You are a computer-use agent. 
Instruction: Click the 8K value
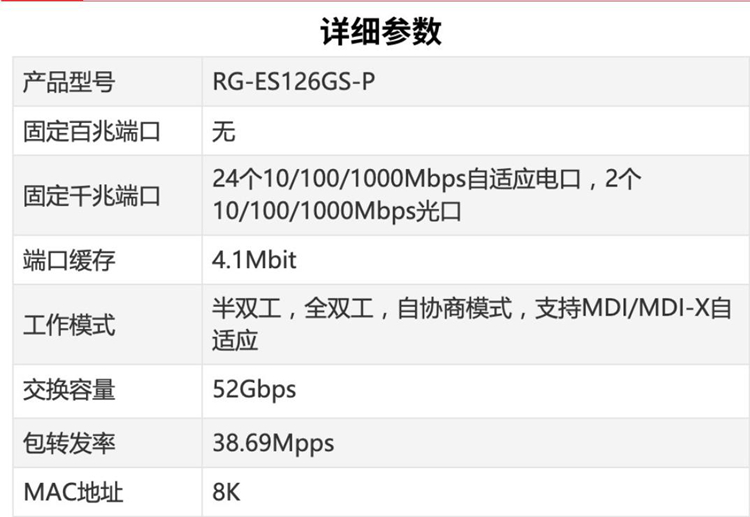pyautogui.click(x=226, y=492)
